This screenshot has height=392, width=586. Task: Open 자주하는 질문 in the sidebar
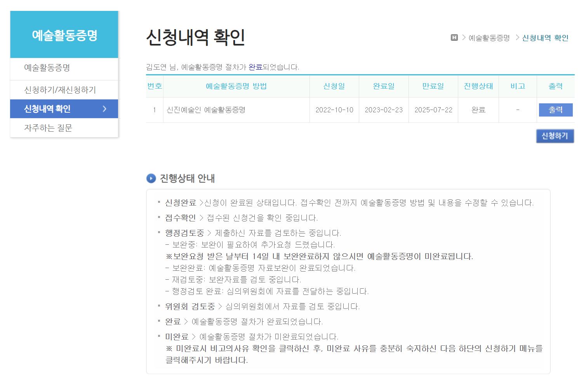point(64,128)
